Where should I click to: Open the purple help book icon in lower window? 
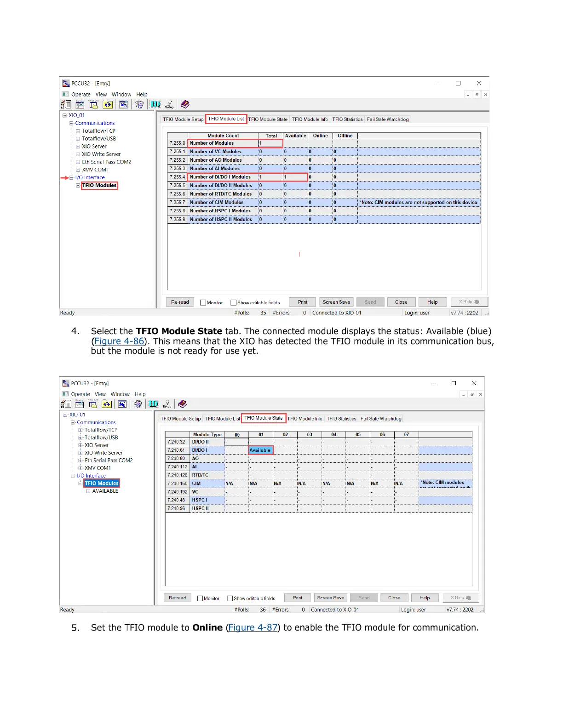pos(183,404)
